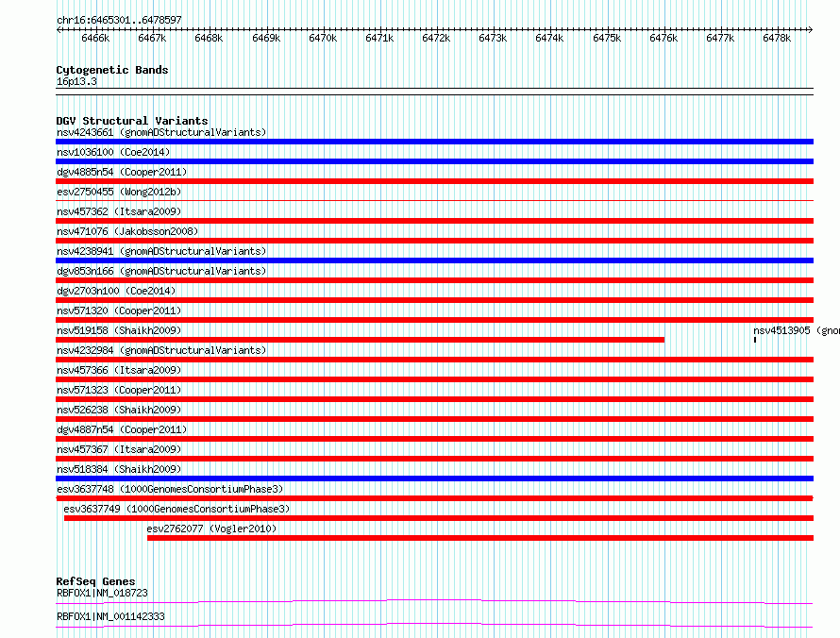Open esv3637748 1000Genomes variant label
This screenshot has height=638, width=840.
tap(170, 489)
